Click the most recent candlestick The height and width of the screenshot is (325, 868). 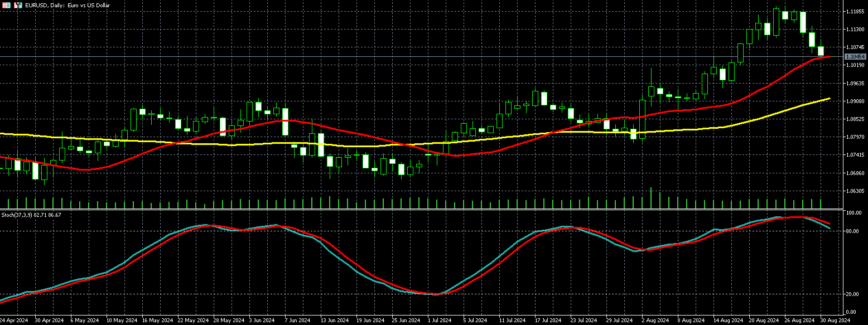point(821,51)
